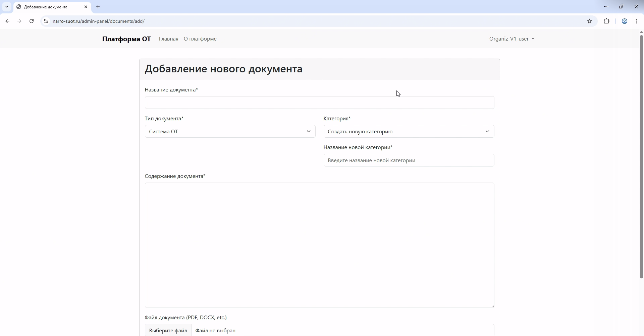The image size is (644, 336).
Task: Click the Выберите файл button
Action: [x=168, y=330]
